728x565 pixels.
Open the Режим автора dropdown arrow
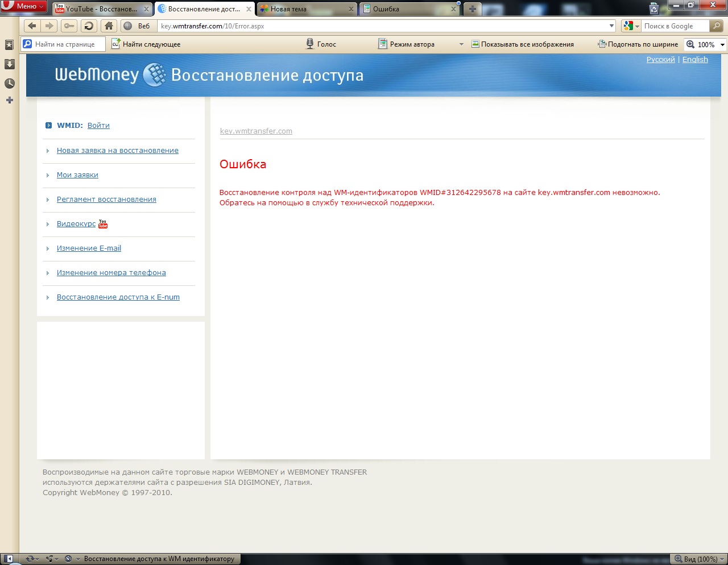pos(461,44)
